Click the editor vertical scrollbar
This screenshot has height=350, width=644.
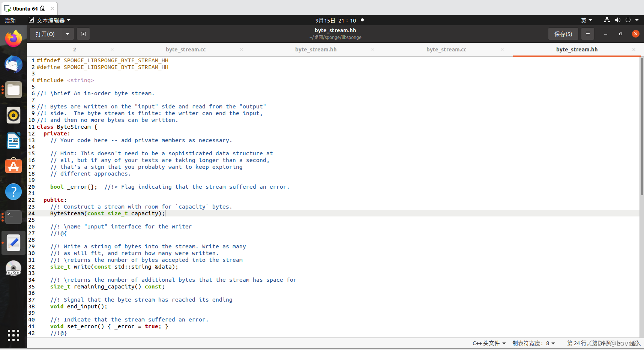click(642, 126)
